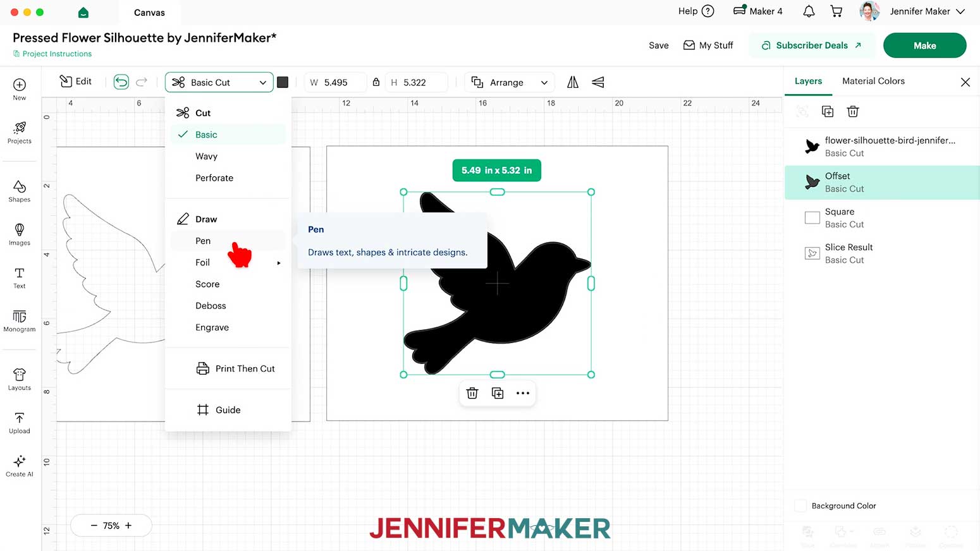Click the width field 5.495
980x551 pixels.
(335, 82)
